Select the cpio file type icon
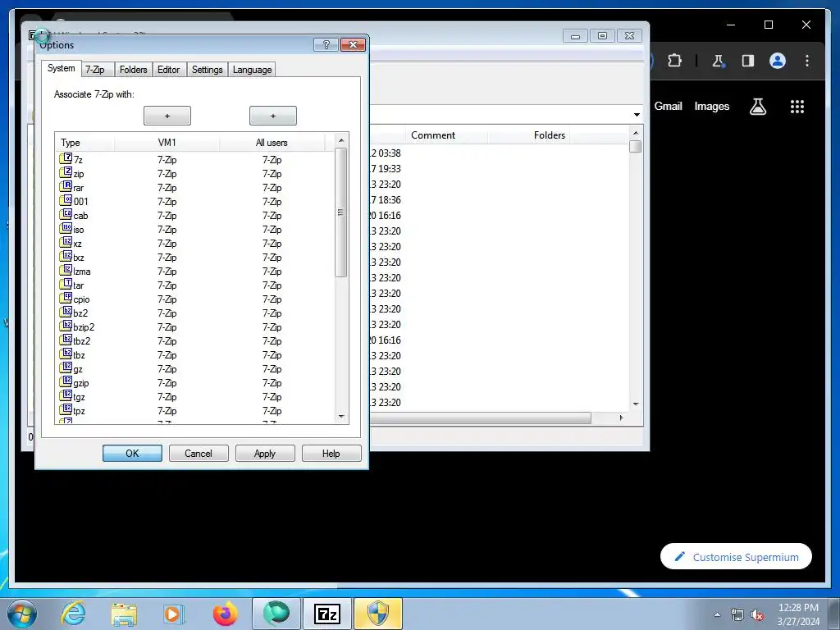Viewport: 840px width, 630px height. click(x=66, y=298)
